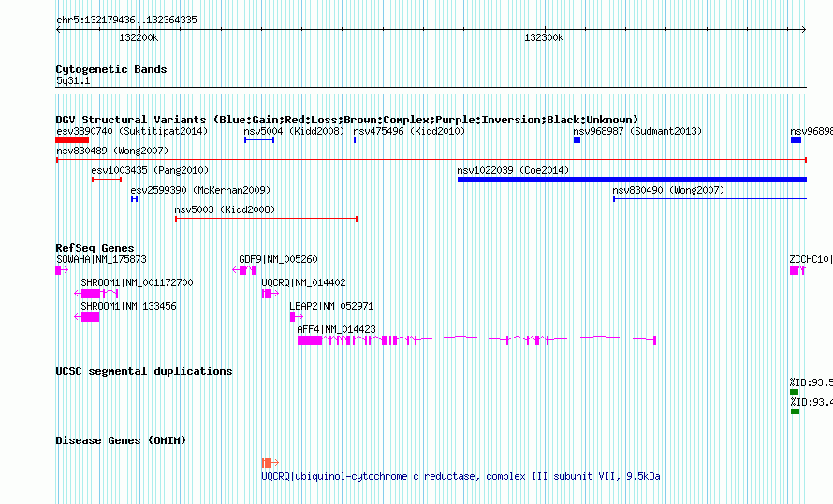Click the magenta UQCRQ RefSeq gene glyph
Screen dimensions: 833x504
[270, 294]
